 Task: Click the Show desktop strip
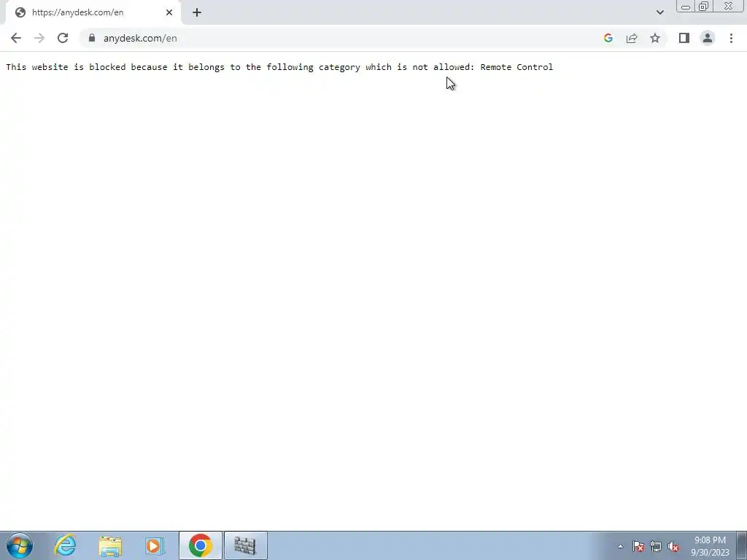click(742, 545)
